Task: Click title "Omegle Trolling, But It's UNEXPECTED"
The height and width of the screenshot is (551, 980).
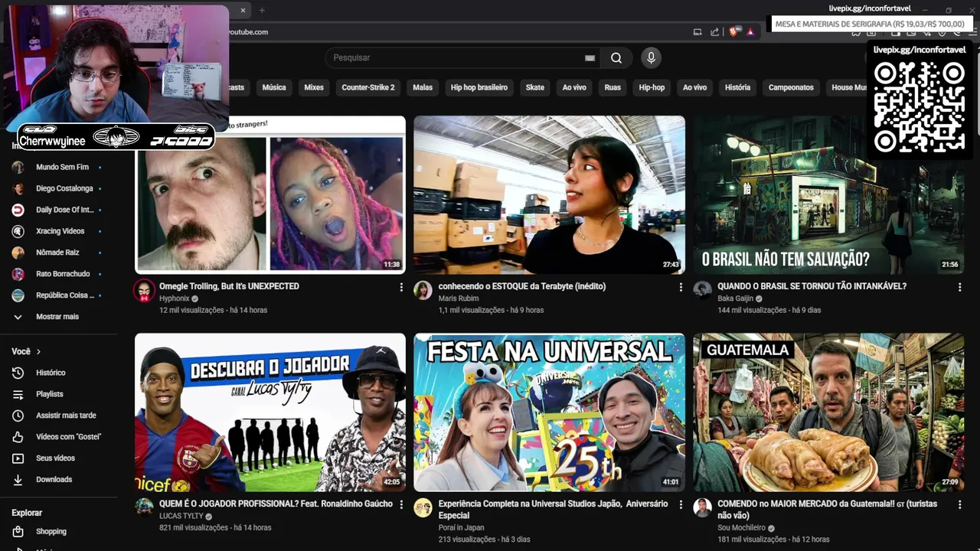Action: click(x=229, y=286)
